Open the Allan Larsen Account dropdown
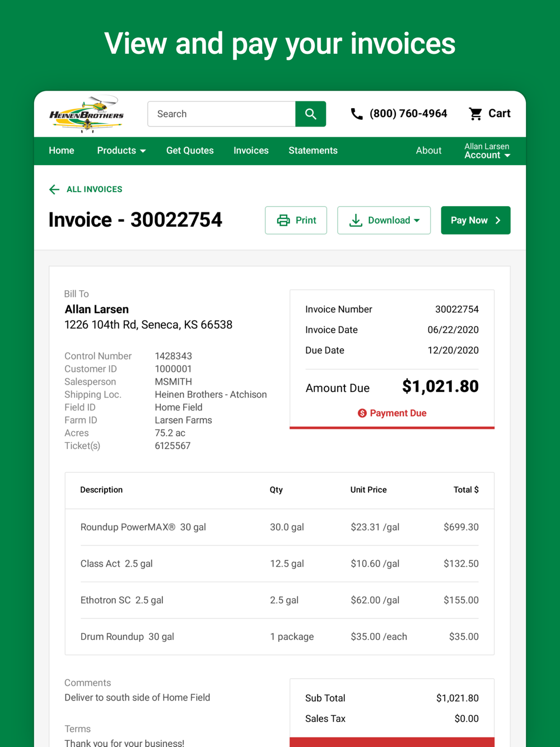Image resolution: width=560 pixels, height=747 pixels. pyautogui.click(x=487, y=151)
